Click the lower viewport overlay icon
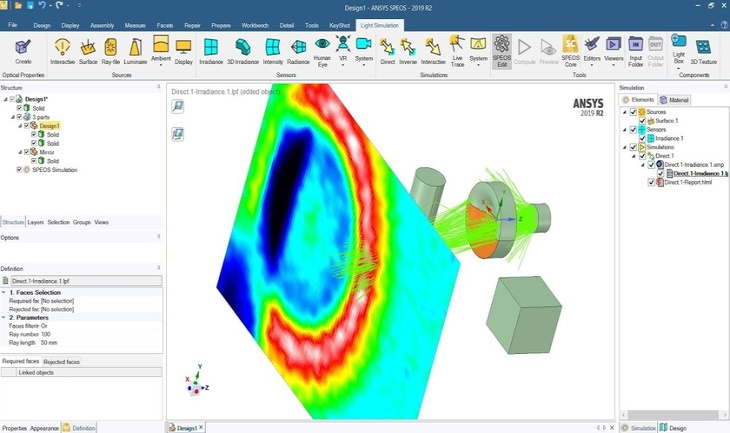Screen dimensions: 730x433 (x=178, y=135)
